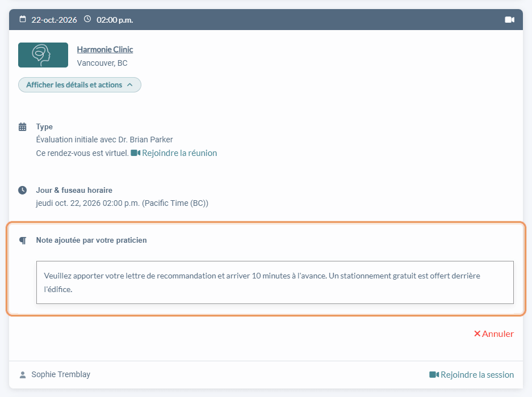Click the '02:00 p.m.' time in header

[115, 20]
